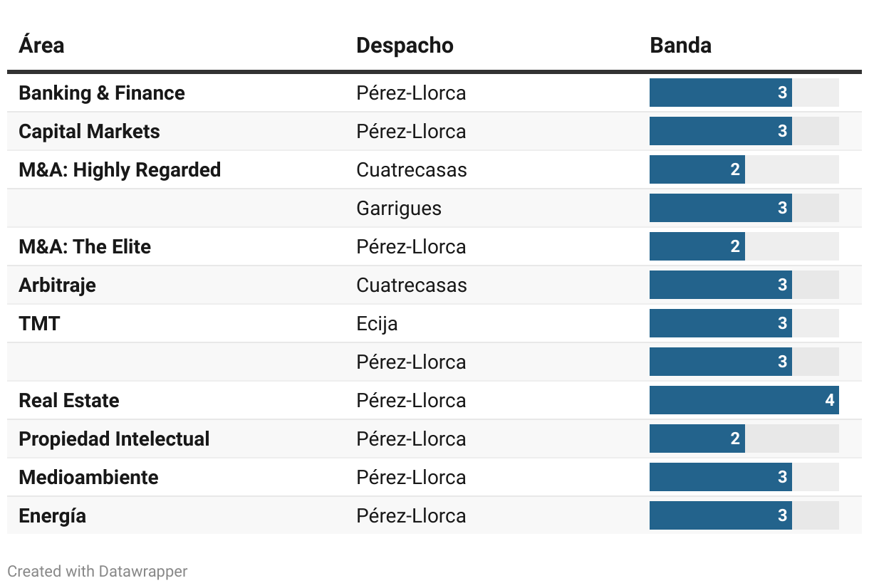
Task: Click the Medioambiente area cell
Action: (x=88, y=478)
